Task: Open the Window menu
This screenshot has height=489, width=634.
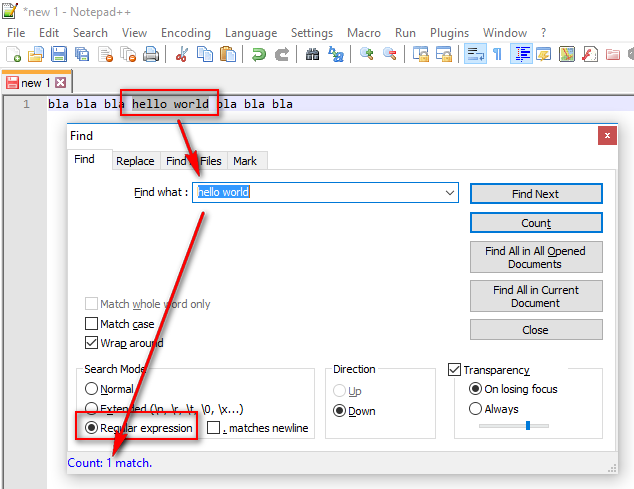Action: [x=505, y=33]
